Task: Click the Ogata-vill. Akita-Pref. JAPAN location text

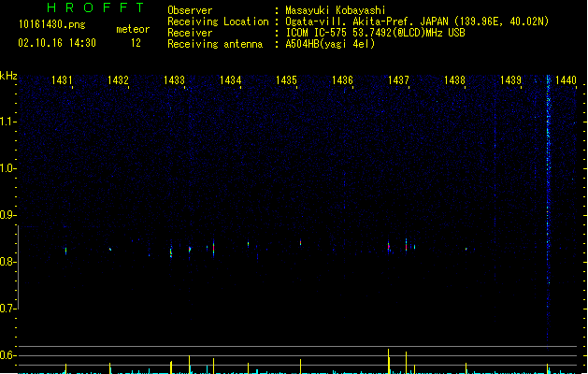Action: pyautogui.click(x=417, y=22)
